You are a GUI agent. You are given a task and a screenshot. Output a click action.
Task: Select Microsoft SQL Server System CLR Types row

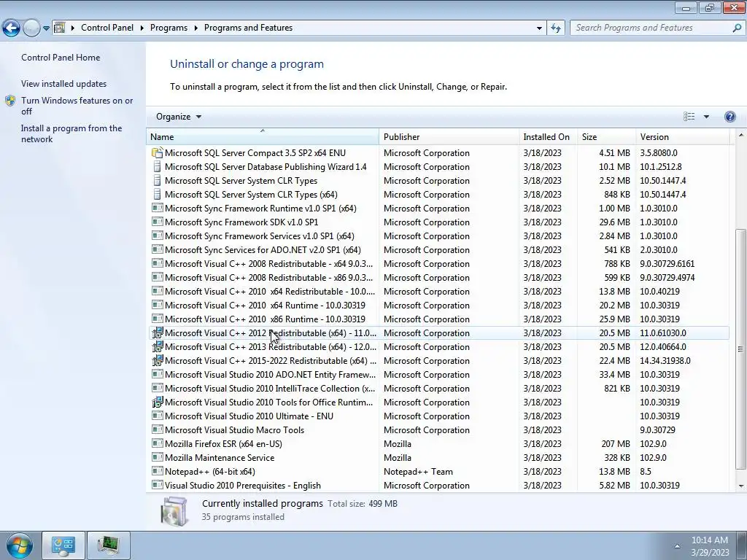(x=438, y=181)
